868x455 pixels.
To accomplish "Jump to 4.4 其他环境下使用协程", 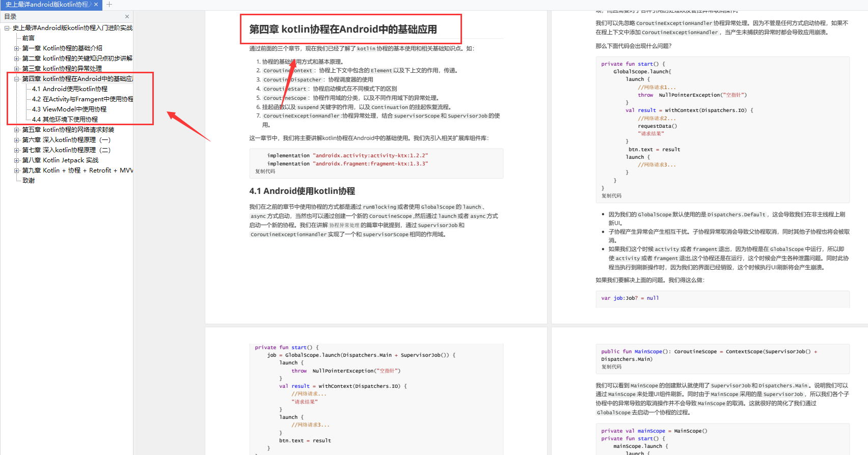I will pyautogui.click(x=65, y=120).
